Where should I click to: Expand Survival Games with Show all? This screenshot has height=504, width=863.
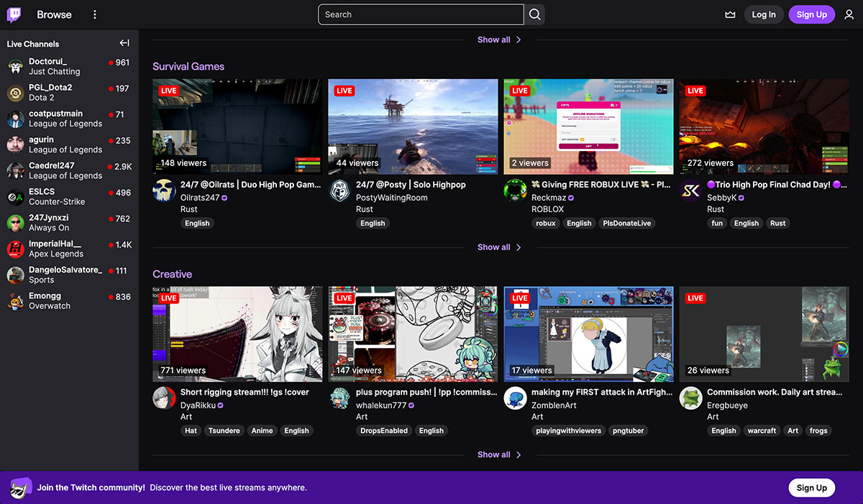[x=499, y=247]
